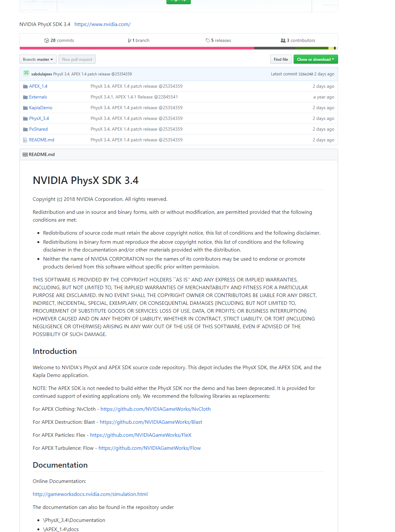
Task: Open the sabdulajees author link
Action: click(x=42, y=74)
